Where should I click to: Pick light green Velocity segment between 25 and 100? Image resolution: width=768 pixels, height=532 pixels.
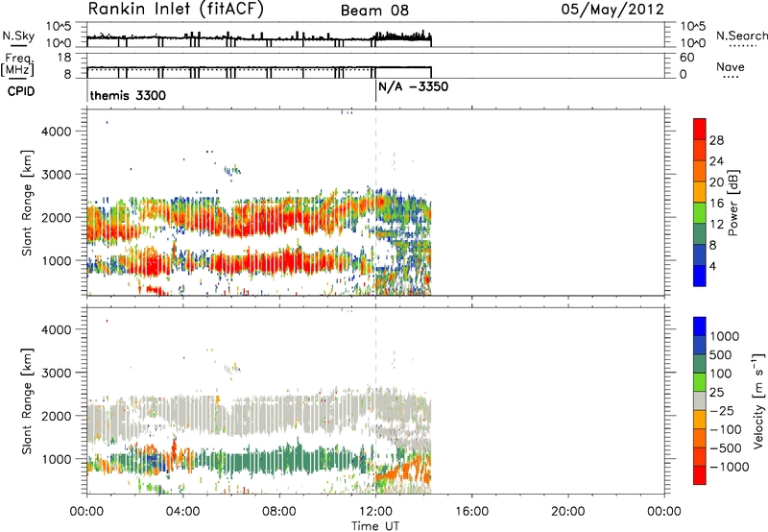coord(700,382)
